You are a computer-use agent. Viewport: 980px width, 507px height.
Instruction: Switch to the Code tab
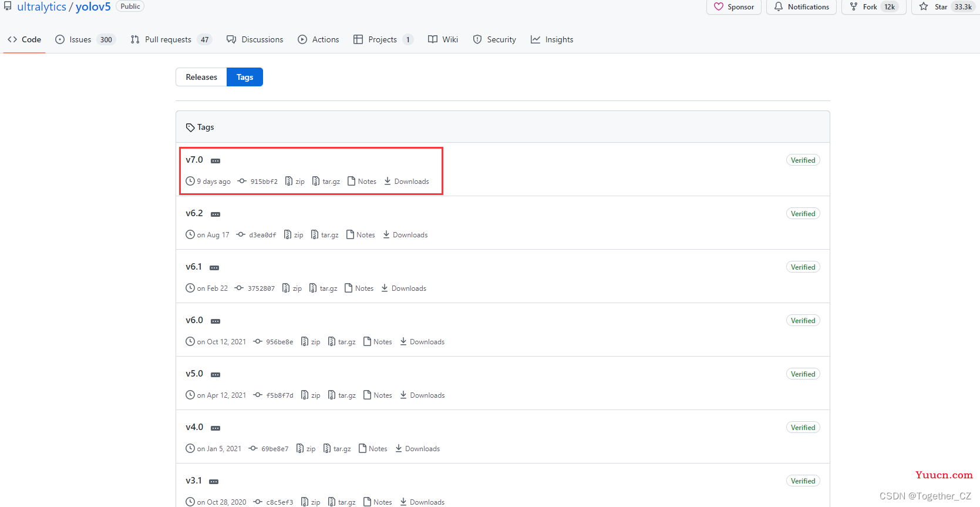[24, 39]
